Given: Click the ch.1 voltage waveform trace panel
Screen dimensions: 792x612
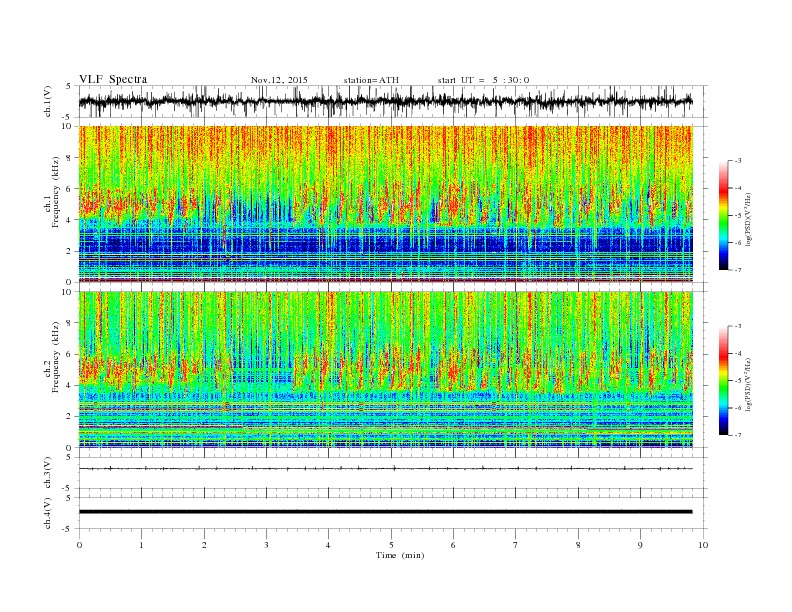Looking at the screenshot, I should point(393,101).
